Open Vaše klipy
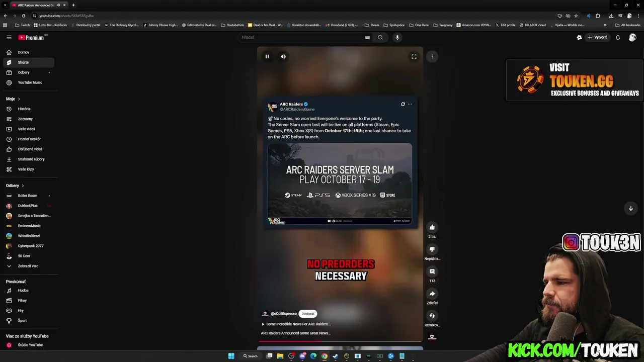 (x=28, y=169)
